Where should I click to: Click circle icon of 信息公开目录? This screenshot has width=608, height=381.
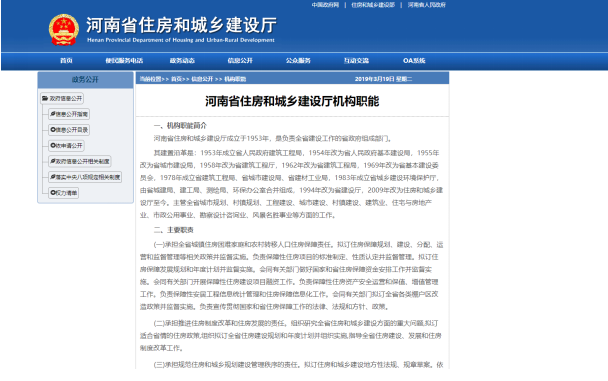pyautogui.click(x=53, y=129)
